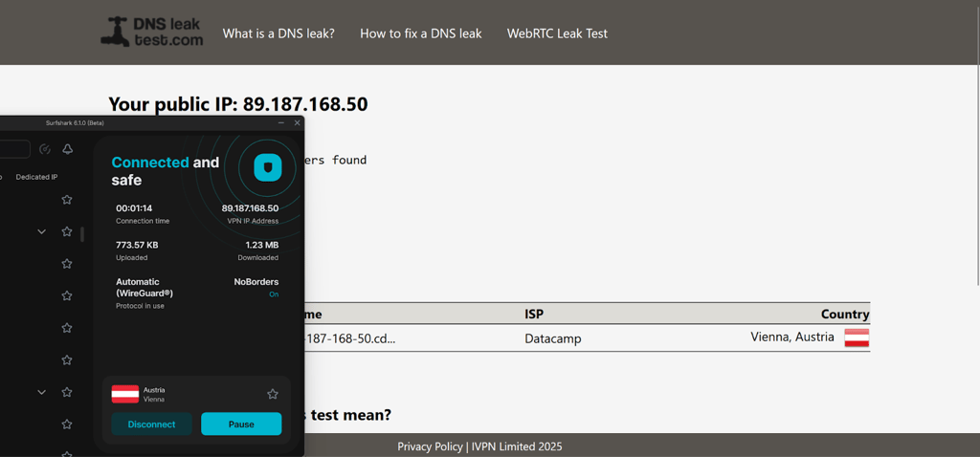This screenshot has height=457, width=980.
Task: Click the ISP column header in the results table
Action: click(x=534, y=314)
